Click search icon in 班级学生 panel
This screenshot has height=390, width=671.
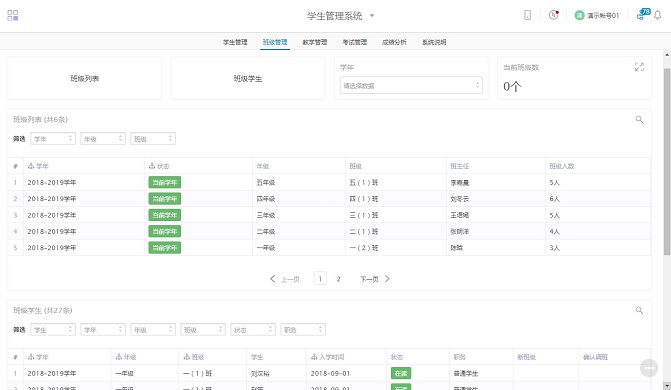coord(639,310)
